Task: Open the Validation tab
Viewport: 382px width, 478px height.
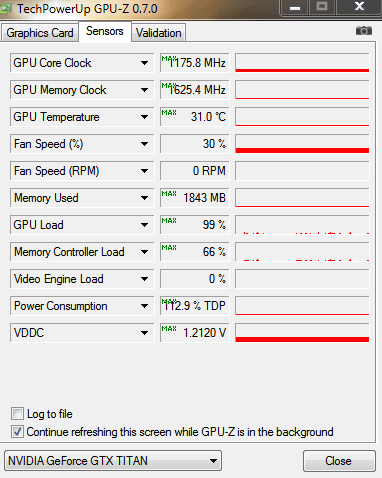Action: (x=158, y=33)
